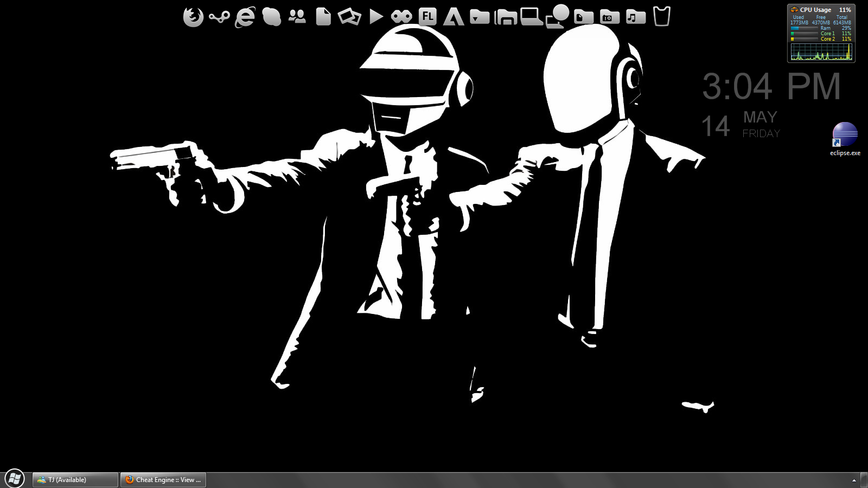
Task: Launch Firefox from the top dock
Action: point(193,17)
